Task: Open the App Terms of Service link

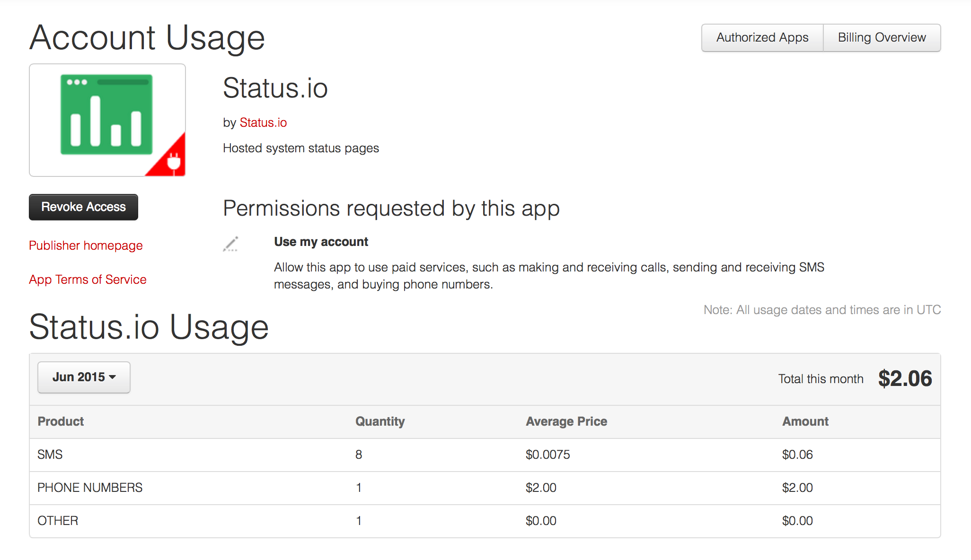Action: click(x=88, y=280)
